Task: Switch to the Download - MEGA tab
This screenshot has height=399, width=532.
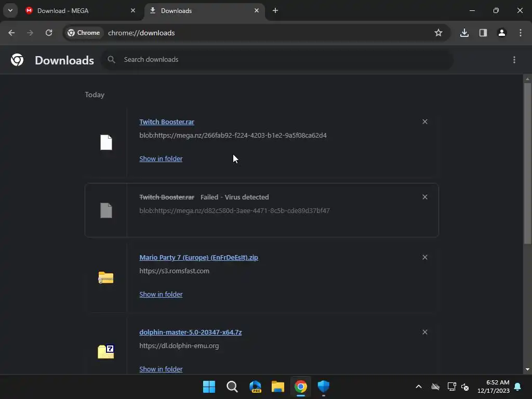Action: click(x=80, y=10)
